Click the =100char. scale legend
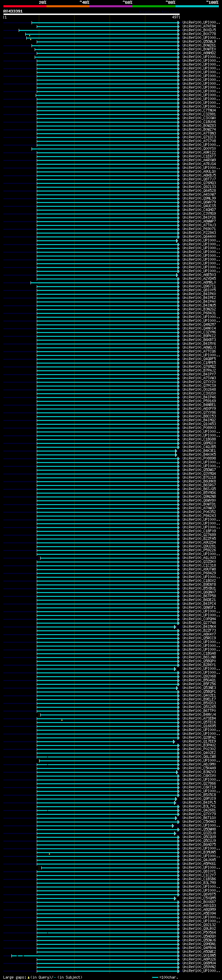222x980 pixels. 165,977
